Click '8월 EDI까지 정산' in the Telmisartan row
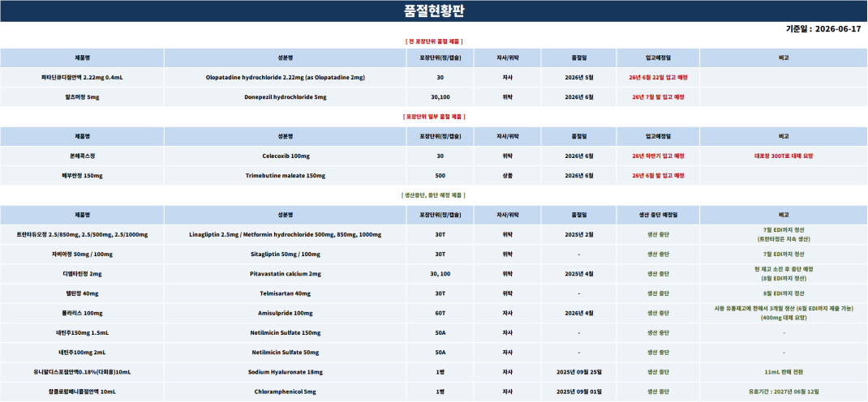 784,293
